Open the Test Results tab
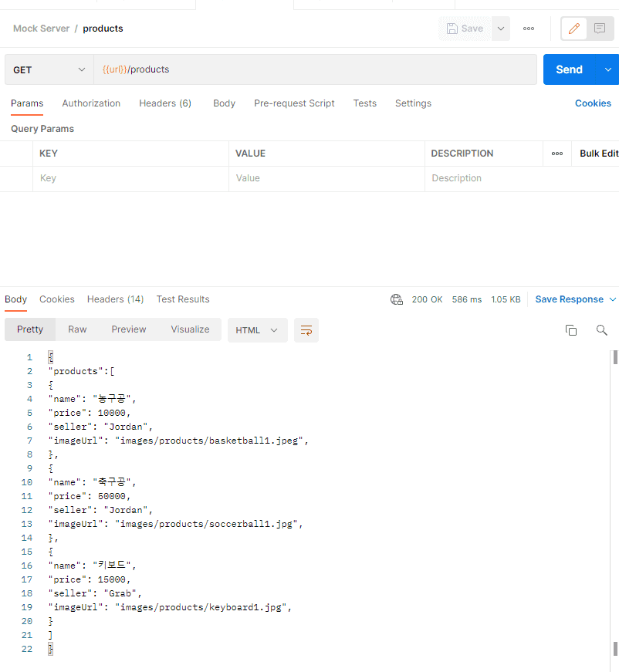Screen dimensions: 619x672 [183, 299]
